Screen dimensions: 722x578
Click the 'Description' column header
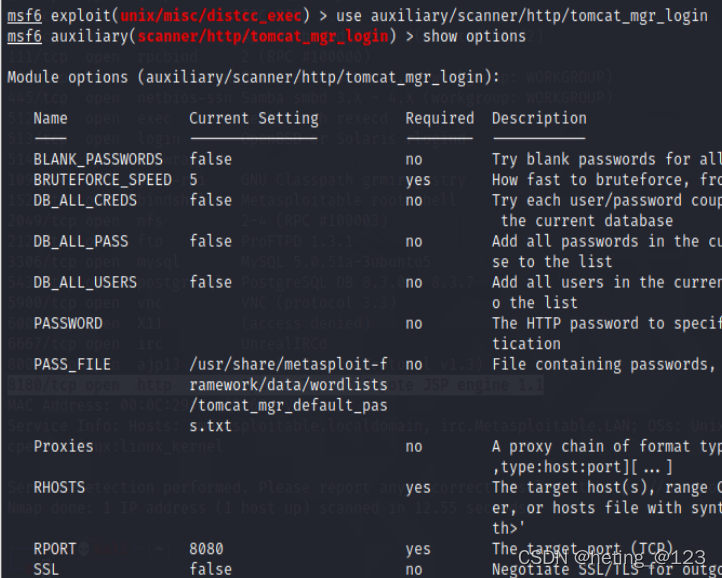click(x=539, y=118)
